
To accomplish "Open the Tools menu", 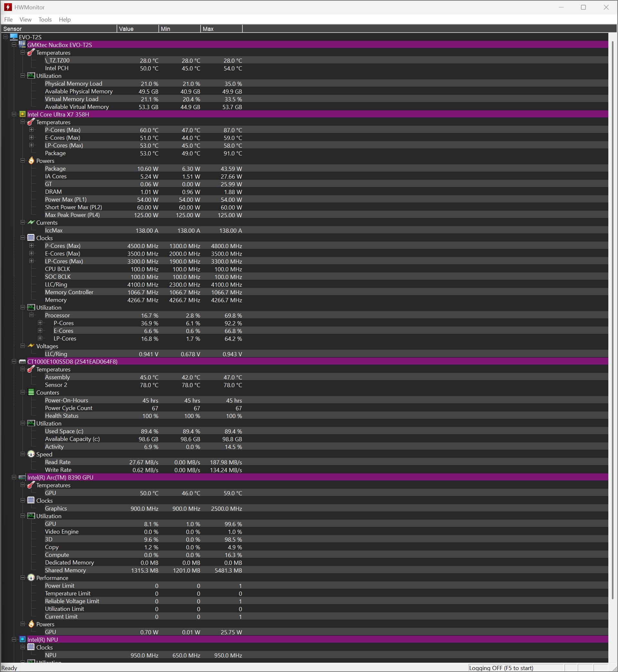I will coord(45,19).
